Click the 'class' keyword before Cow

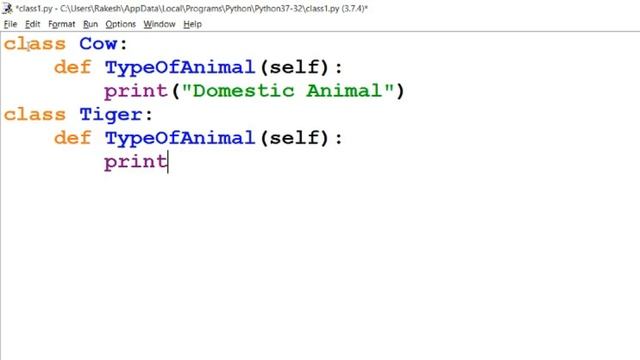coord(35,44)
